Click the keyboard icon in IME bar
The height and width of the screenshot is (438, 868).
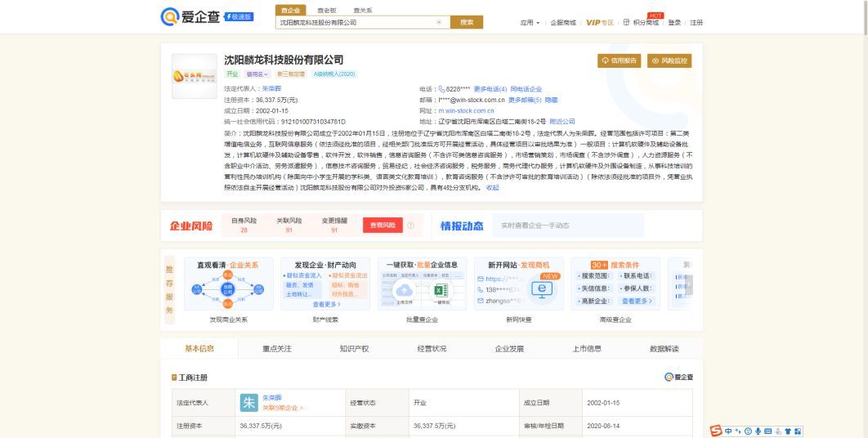(x=767, y=431)
